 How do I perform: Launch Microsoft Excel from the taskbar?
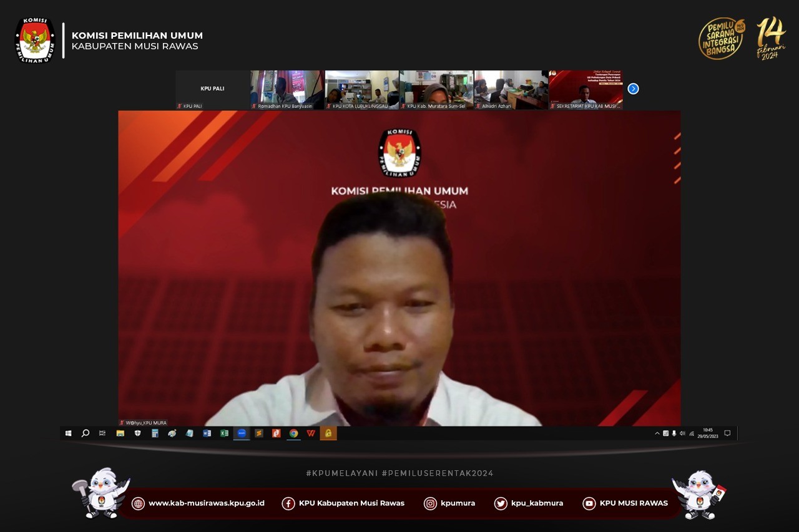224,433
